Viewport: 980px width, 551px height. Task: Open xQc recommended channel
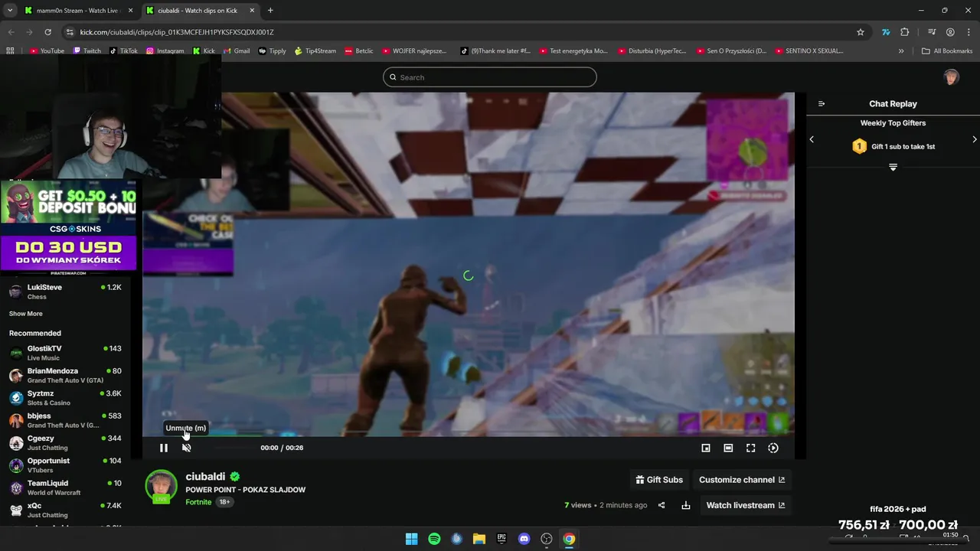pyautogui.click(x=65, y=510)
